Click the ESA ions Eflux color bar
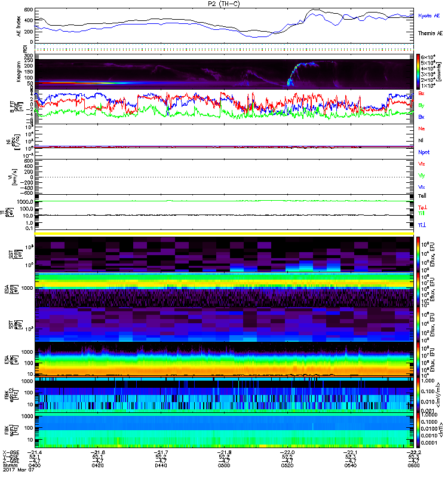448x478 pixels. tap(418, 289)
